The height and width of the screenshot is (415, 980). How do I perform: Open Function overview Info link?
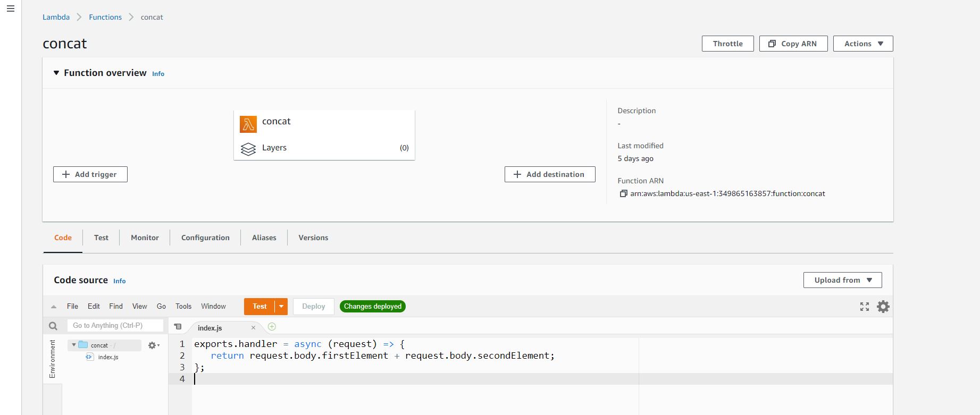[158, 74]
